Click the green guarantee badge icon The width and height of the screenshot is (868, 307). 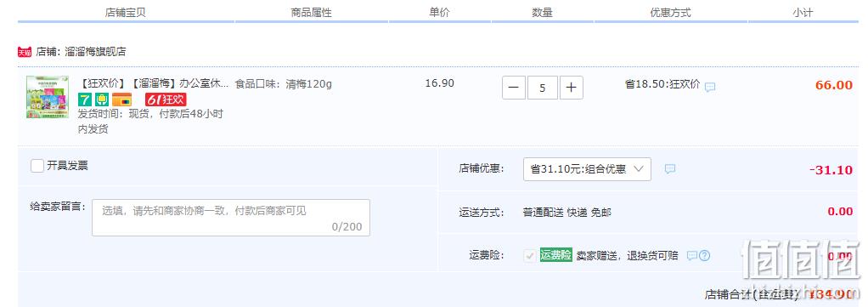(x=101, y=99)
